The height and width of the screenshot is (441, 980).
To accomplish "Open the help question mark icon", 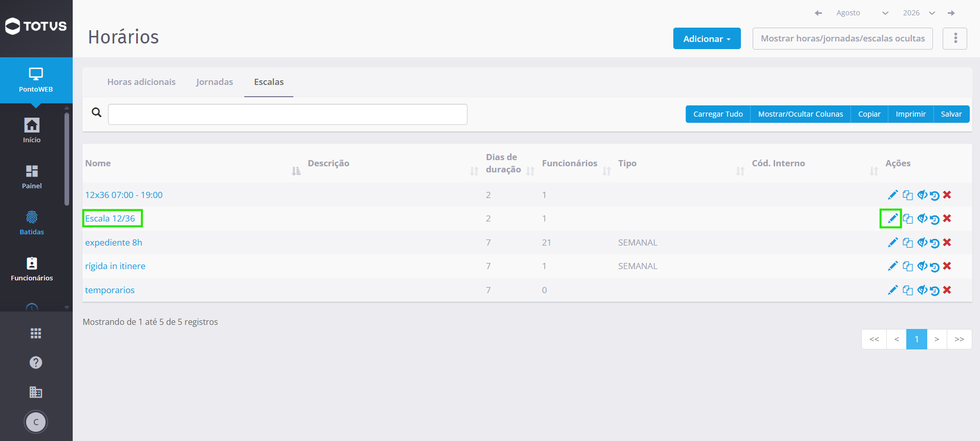I will tap(36, 363).
